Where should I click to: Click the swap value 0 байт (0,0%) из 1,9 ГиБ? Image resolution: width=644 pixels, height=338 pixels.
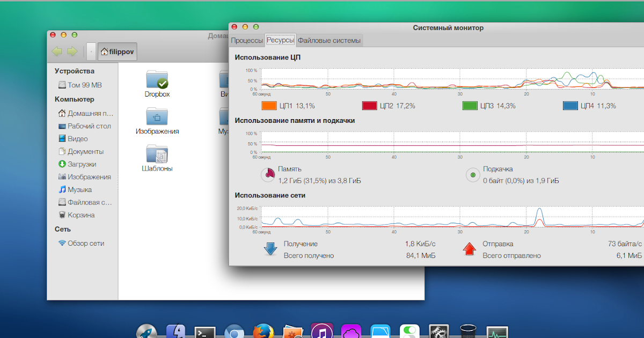[x=521, y=181]
